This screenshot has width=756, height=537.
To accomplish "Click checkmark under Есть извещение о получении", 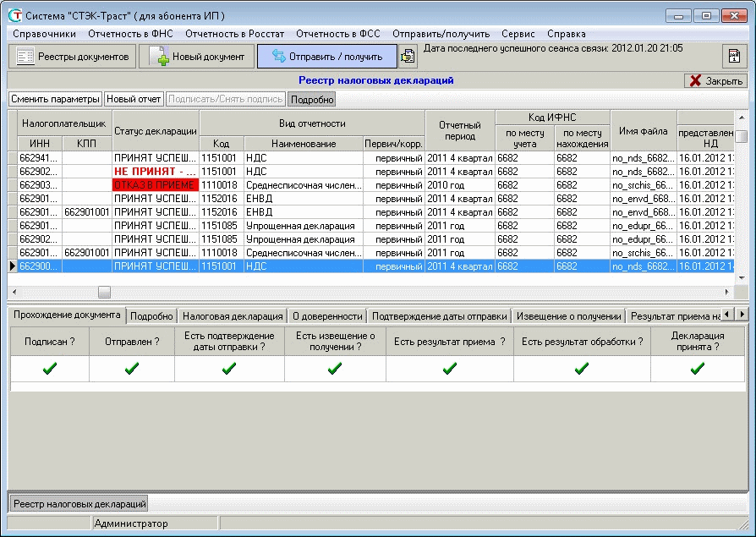I will 335,369.
